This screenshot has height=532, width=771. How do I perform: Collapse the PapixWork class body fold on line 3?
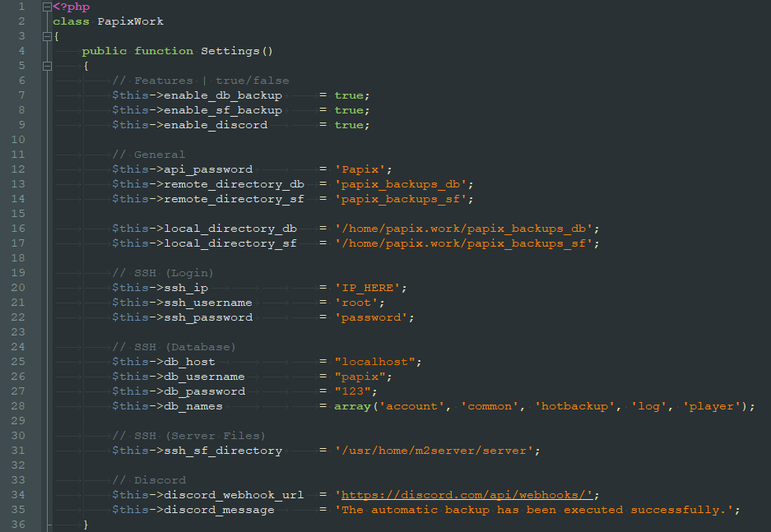(x=46, y=36)
